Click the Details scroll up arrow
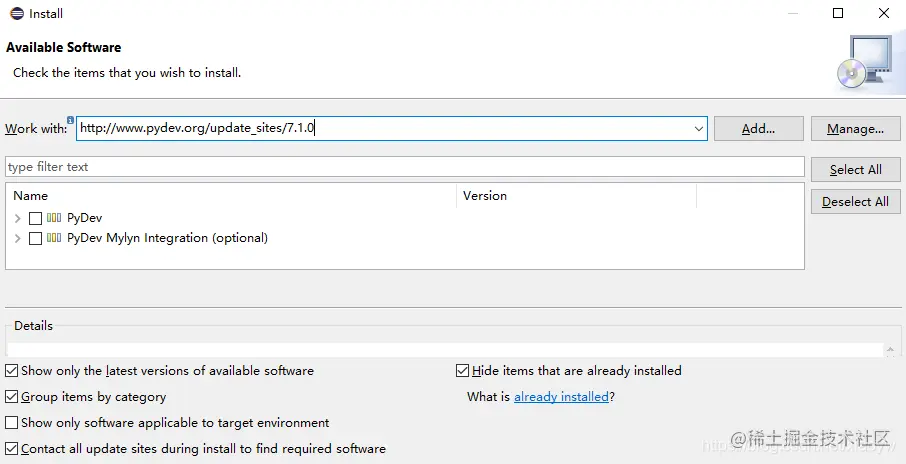This screenshot has width=906, height=464. coord(890,349)
